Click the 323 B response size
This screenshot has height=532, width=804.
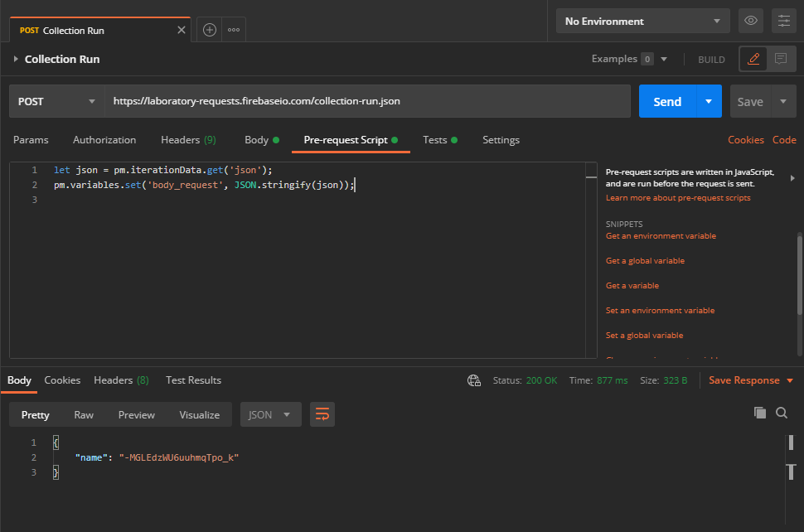(x=675, y=380)
